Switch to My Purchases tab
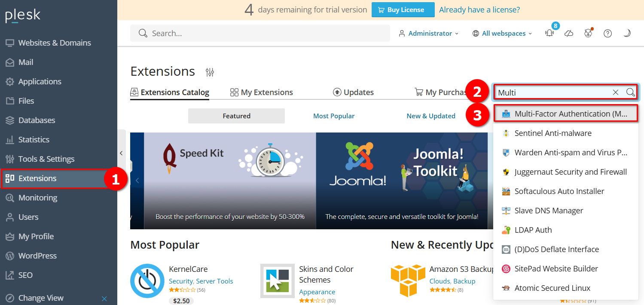Image resolution: width=644 pixels, height=305 pixels. coord(441,92)
